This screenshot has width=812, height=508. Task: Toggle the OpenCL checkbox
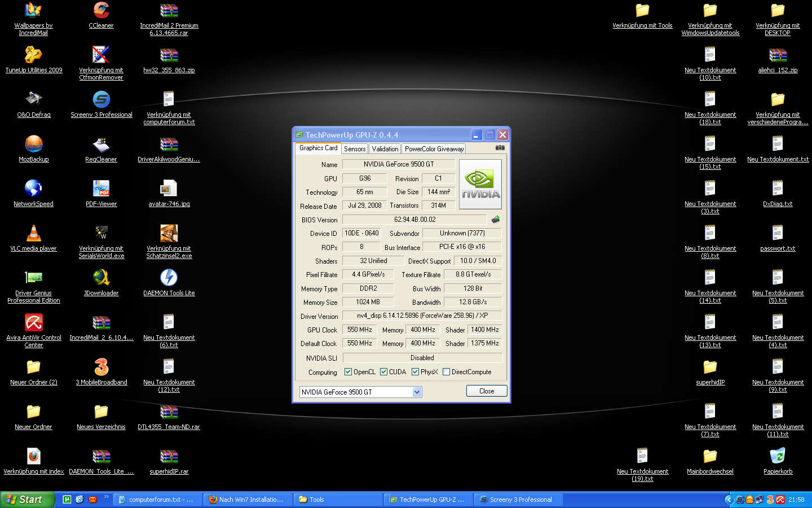point(348,372)
